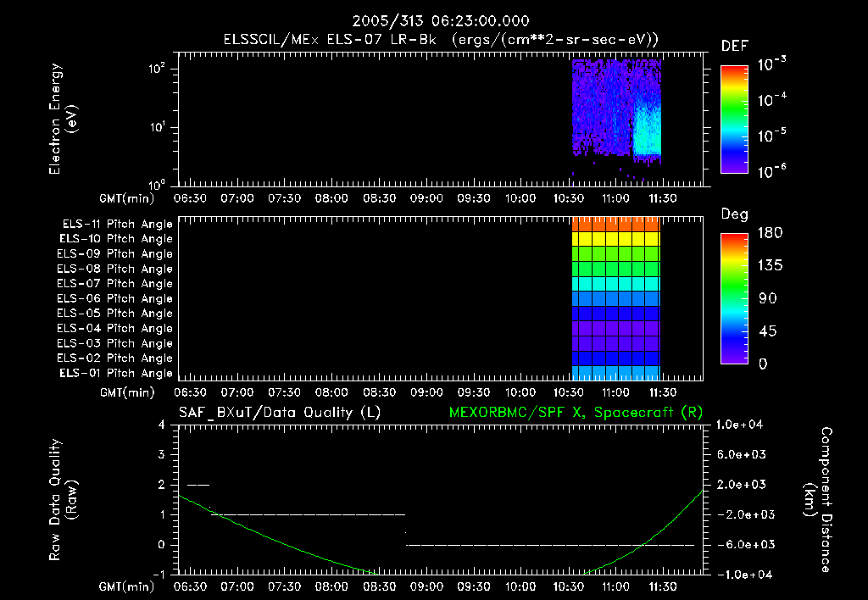This screenshot has width=868, height=600.
Task: Click the Deg pitch angle color bar
Action: 734,298
